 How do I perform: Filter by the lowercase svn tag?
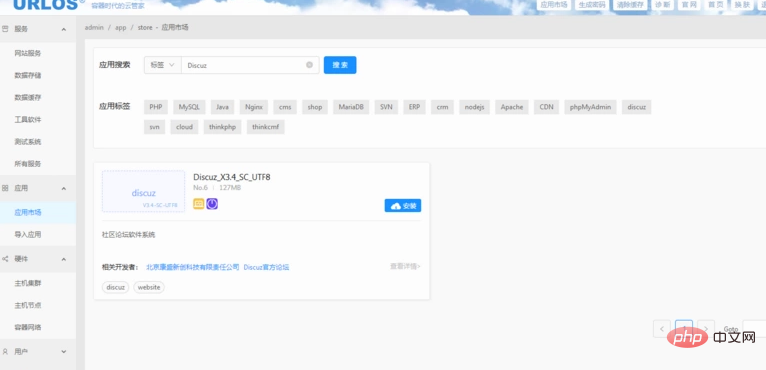coord(154,127)
